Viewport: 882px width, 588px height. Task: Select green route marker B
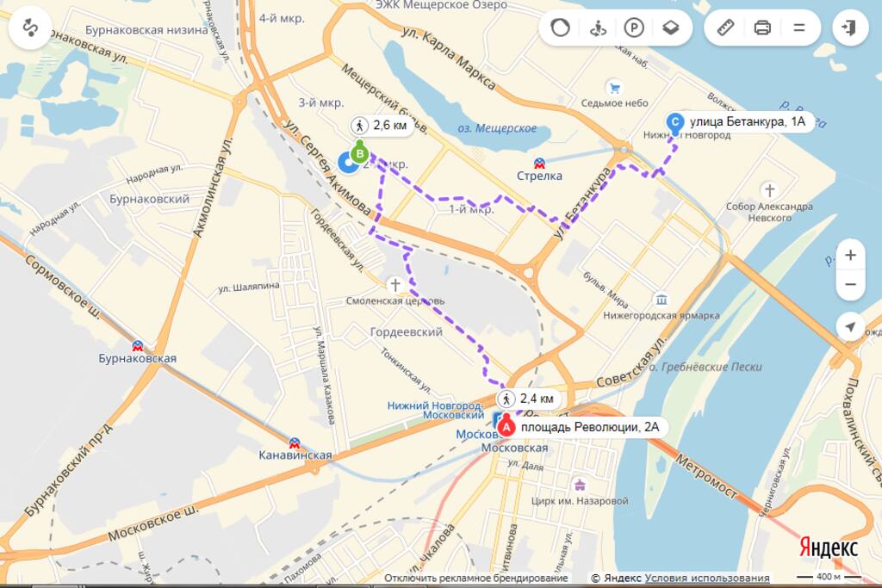(x=359, y=152)
